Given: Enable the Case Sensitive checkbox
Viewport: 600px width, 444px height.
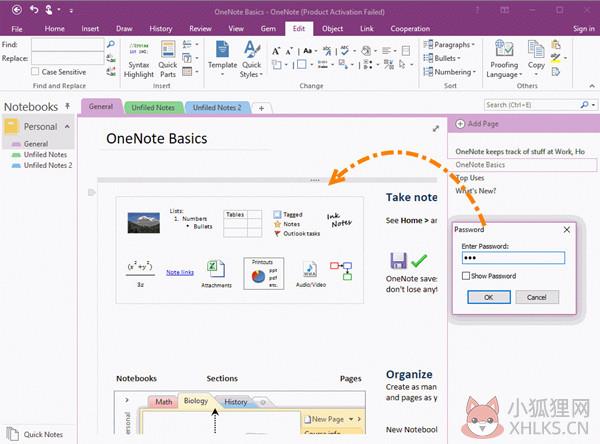Looking at the screenshot, I should tap(35, 72).
